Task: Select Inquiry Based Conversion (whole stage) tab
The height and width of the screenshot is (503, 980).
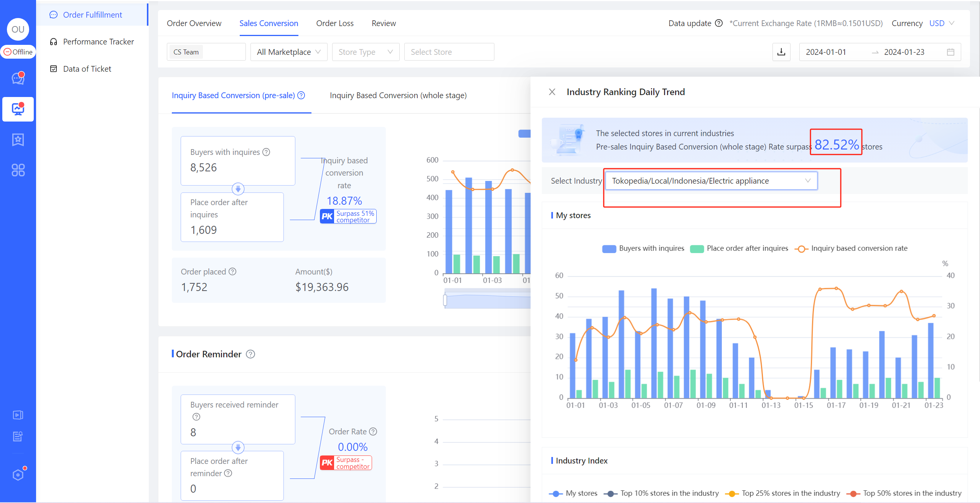Action: click(398, 95)
